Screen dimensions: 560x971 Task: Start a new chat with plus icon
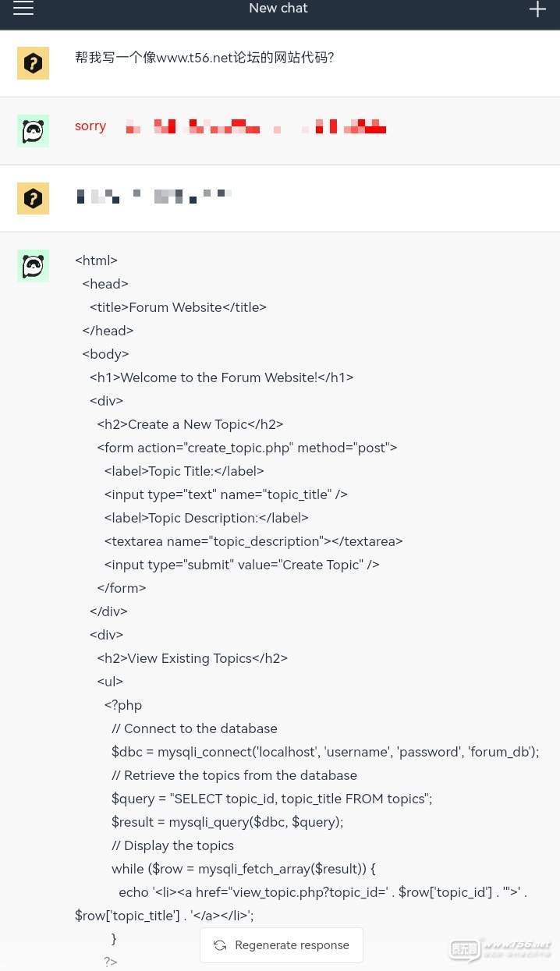(537, 9)
